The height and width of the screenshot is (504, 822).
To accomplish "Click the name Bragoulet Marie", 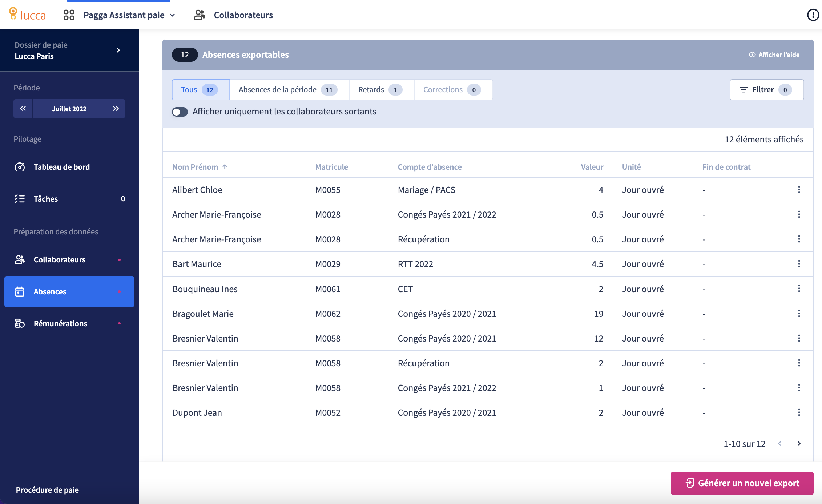I will (203, 314).
